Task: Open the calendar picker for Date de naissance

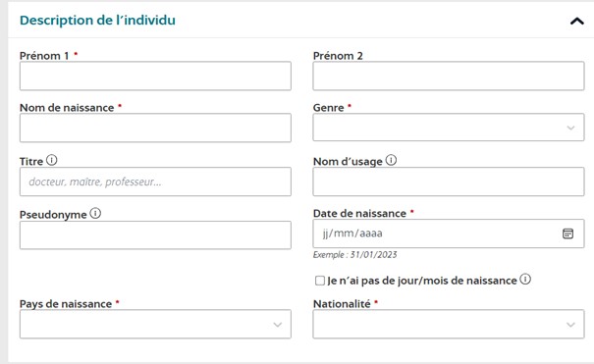Action: click(567, 234)
